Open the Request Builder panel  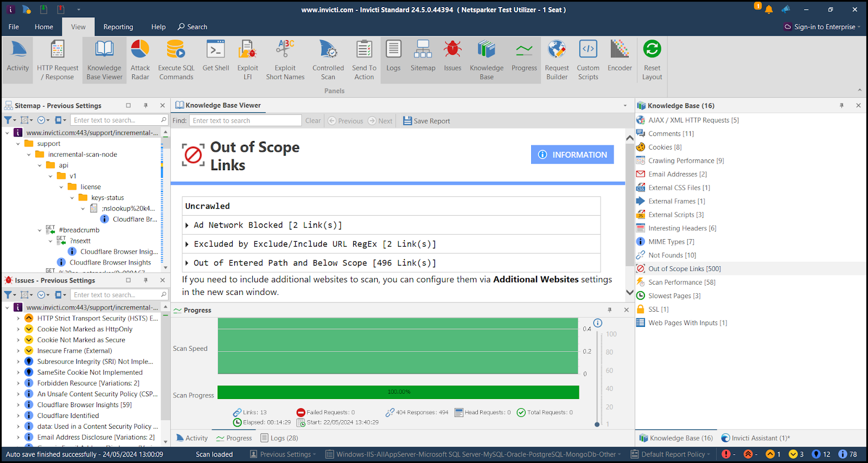(x=557, y=60)
